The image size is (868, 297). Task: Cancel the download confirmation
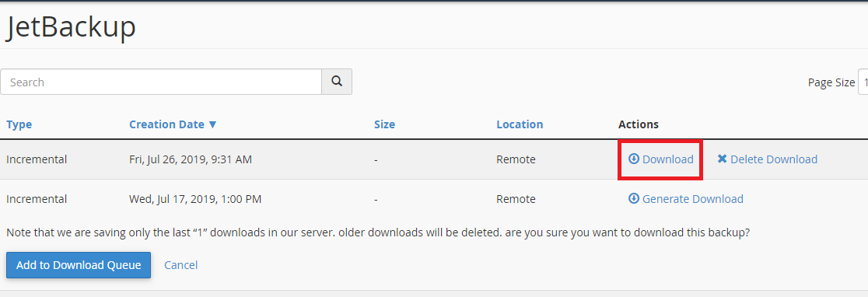point(181,265)
